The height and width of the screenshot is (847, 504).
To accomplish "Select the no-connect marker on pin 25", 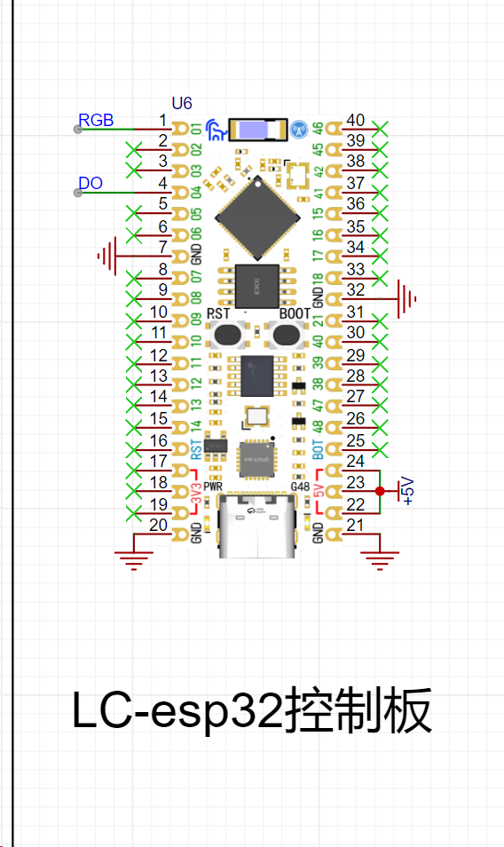I will click(x=380, y=448).
